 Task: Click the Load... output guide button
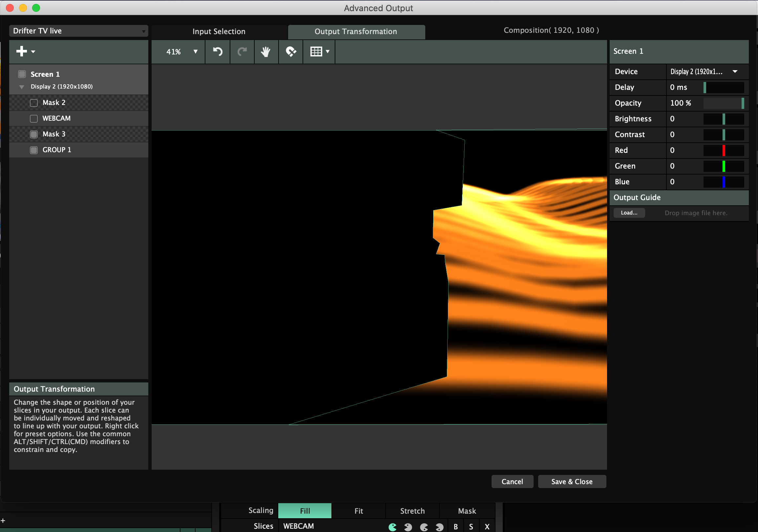629,213
